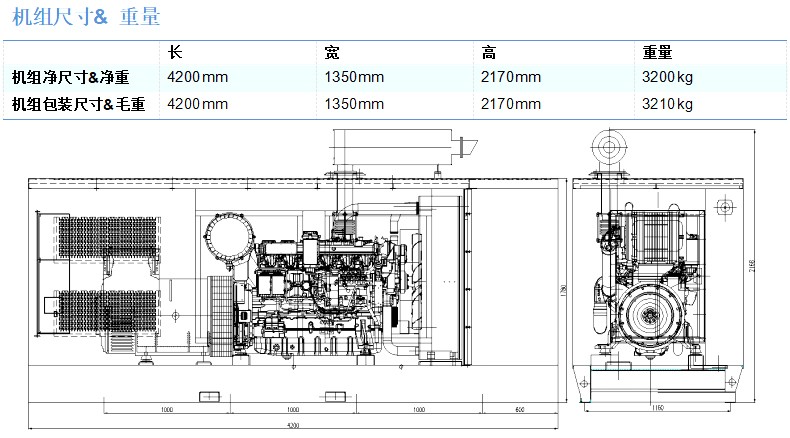Click the 机组净尺寸&净重 row label

pos(70,77)
